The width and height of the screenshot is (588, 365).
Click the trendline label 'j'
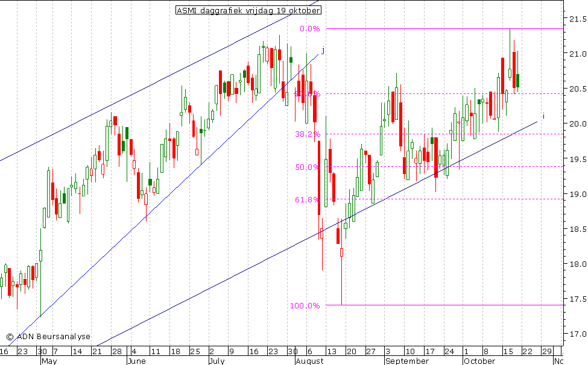(323, 50)
